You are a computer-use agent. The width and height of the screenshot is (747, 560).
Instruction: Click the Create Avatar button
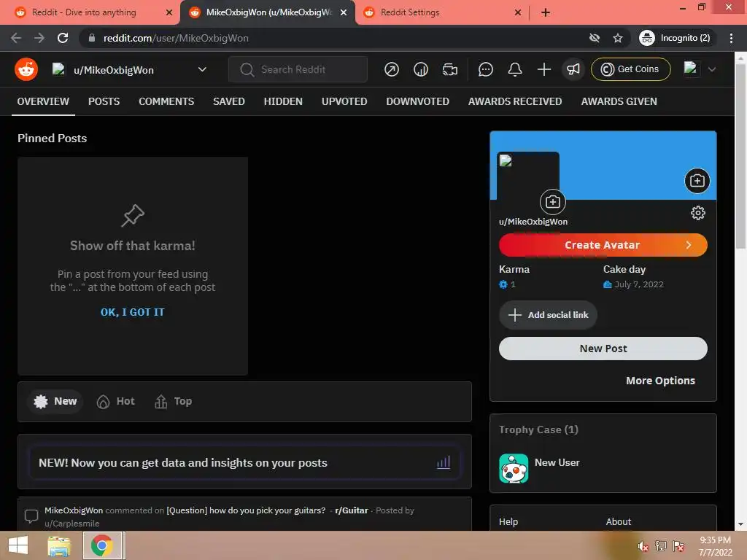tap(603, 245)
